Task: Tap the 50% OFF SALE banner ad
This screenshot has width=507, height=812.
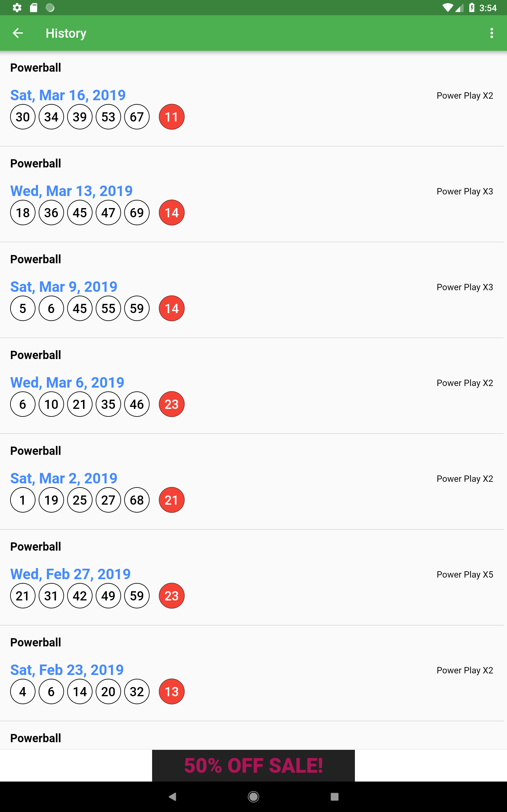Action: 253,766
